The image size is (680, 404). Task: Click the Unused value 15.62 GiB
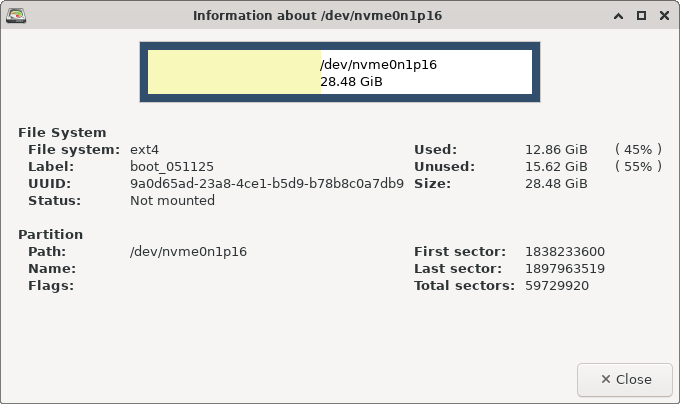pyautogui.click(x=556, y=167)
